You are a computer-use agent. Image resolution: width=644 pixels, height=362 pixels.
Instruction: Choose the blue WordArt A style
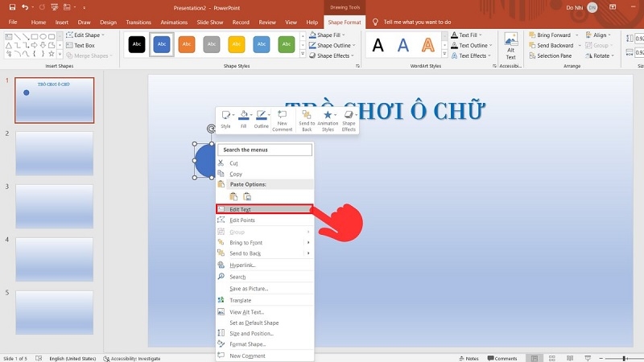[x=403, y=45]
